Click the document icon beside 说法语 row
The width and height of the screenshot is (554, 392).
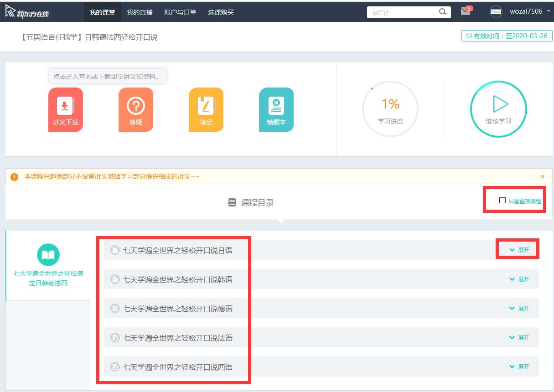pos(115,338)
